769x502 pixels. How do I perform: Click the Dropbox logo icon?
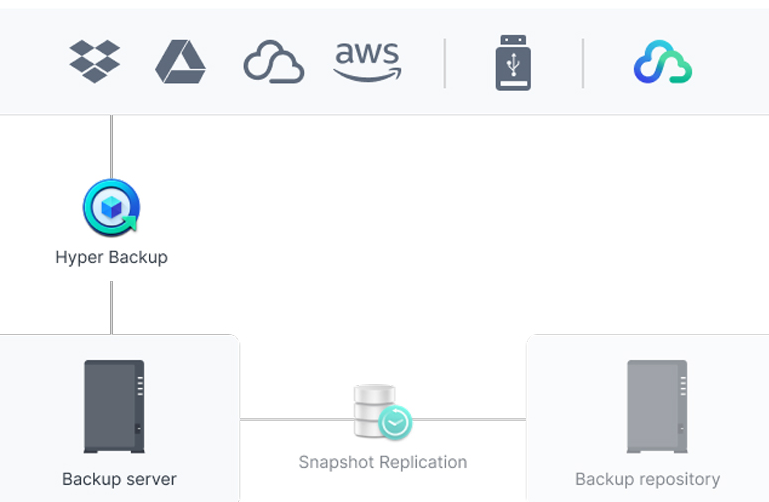click(95, 62)
